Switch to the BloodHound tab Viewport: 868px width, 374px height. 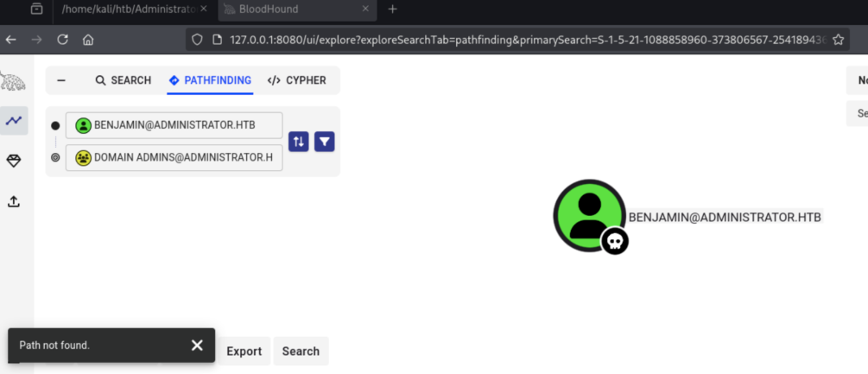[297, 10]
